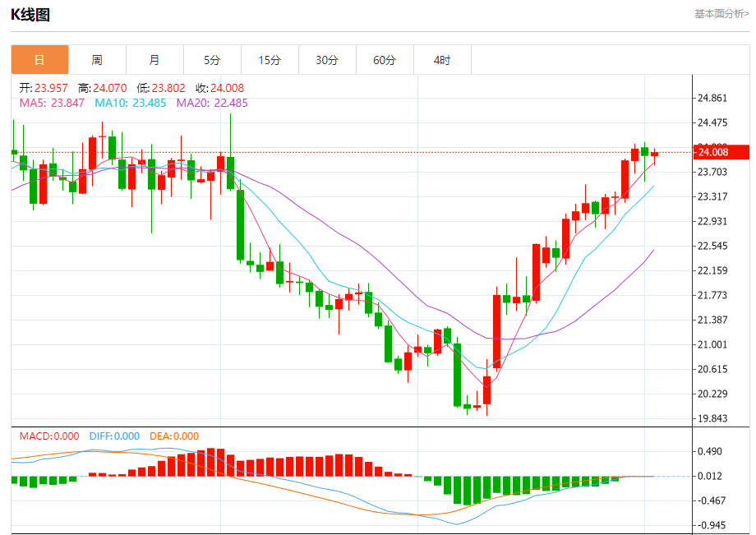
Task: Click the 22.159 price axis label
Action: [x=712, y=270]
